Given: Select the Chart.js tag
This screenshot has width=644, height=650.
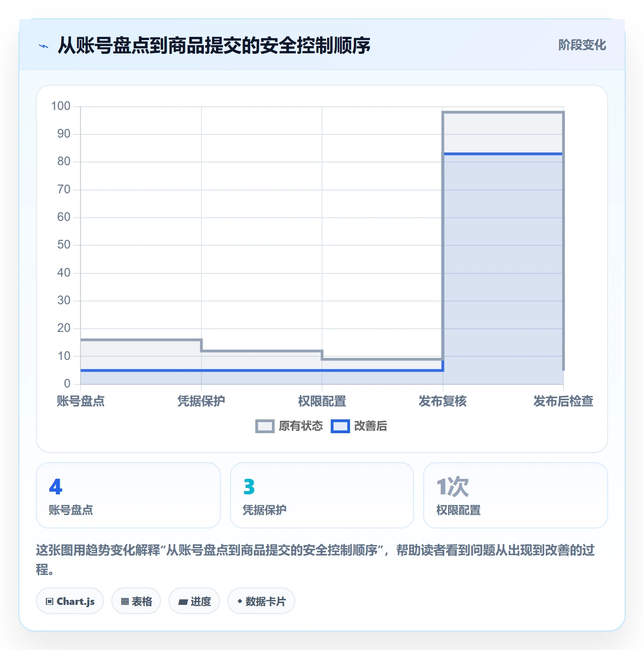Looking at the screenshot, I should point(70,601).
